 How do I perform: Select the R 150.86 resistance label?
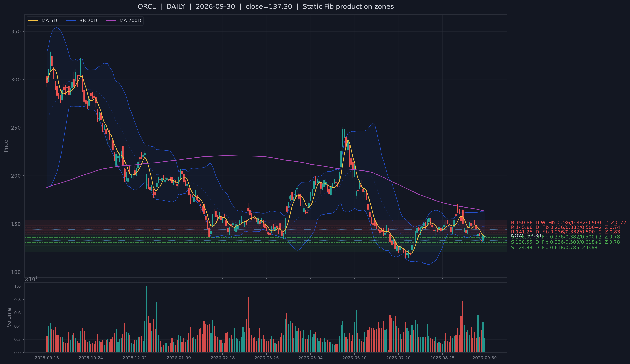coord(568,223)
